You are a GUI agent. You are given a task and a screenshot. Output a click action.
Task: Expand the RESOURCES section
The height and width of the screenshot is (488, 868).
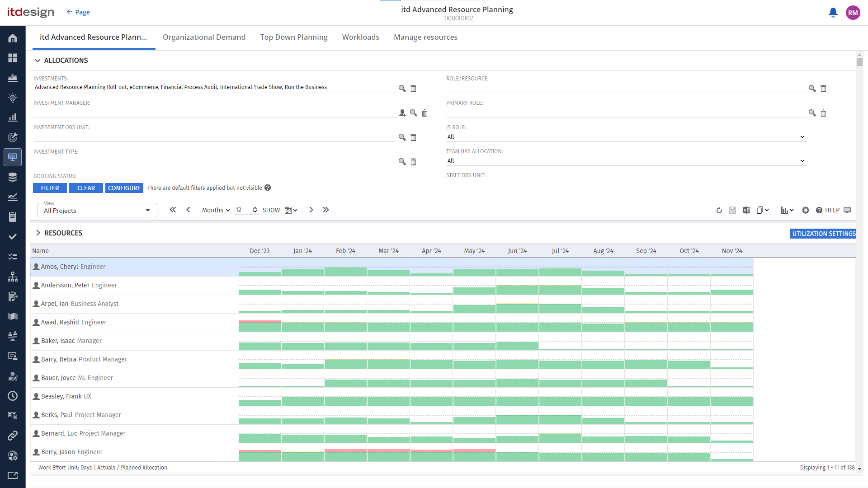[x=38, y=233]
